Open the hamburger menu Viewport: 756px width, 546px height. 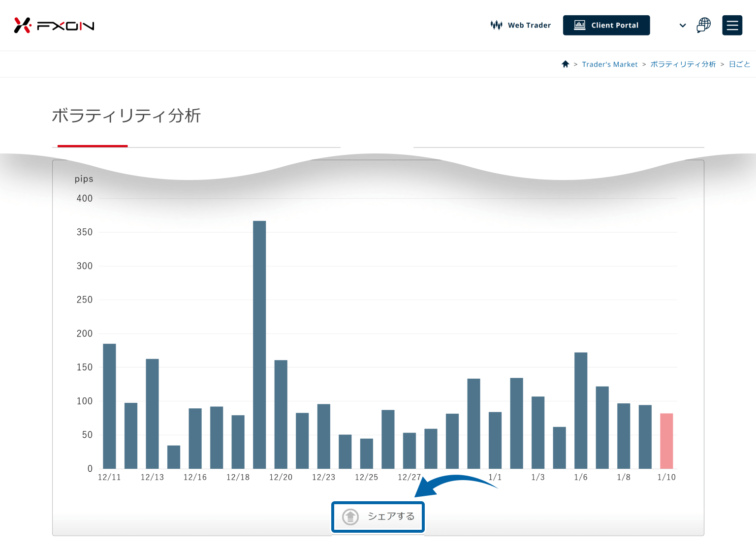[x=732, y=25]
